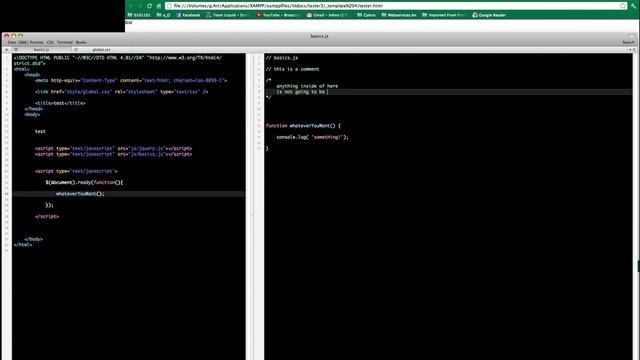Click the browser reload icon
The height and width of the screenshot is (360, 640).
point(149,6)
